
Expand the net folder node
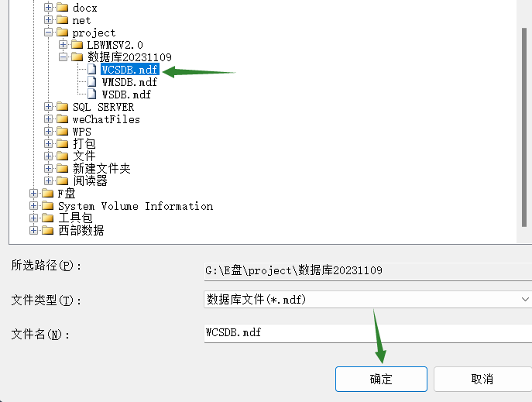[48, 20]
